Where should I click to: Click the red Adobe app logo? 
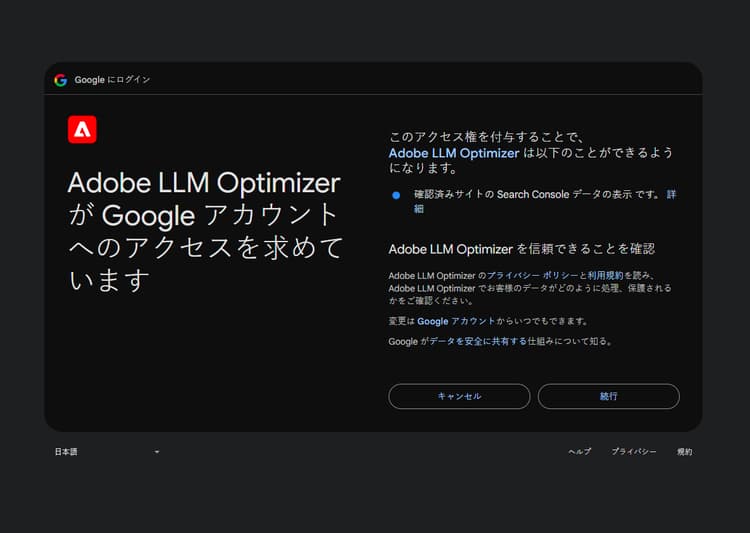[x=82, y=129]
